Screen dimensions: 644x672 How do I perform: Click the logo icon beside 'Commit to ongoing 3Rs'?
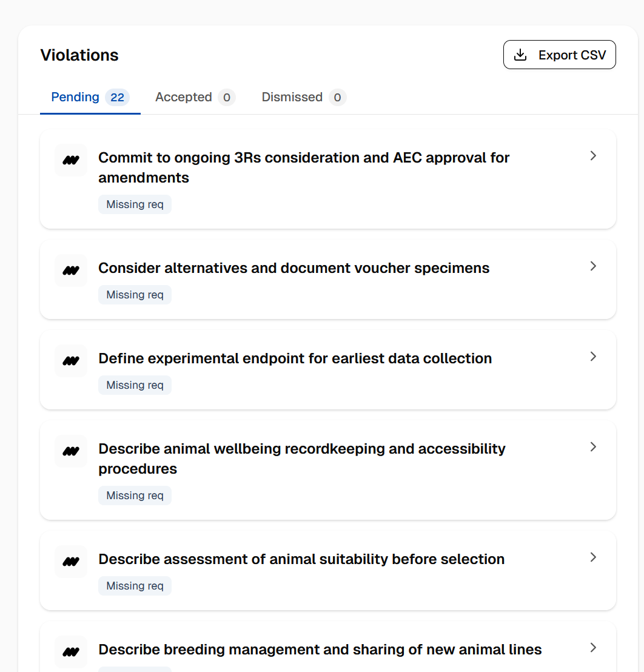pos(71,160)
